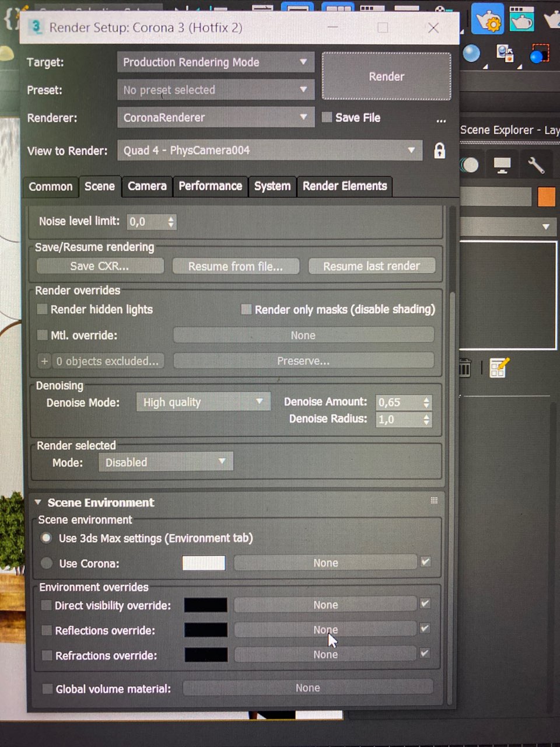Switch to the Common tab
The height and width of the screenshot is (747, 560).
point(51,187)
